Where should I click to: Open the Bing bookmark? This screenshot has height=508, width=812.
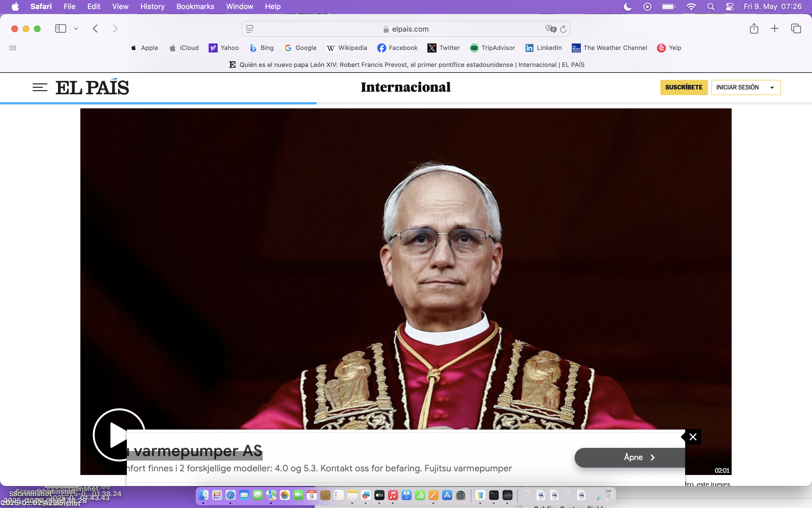tap(262, 48)
